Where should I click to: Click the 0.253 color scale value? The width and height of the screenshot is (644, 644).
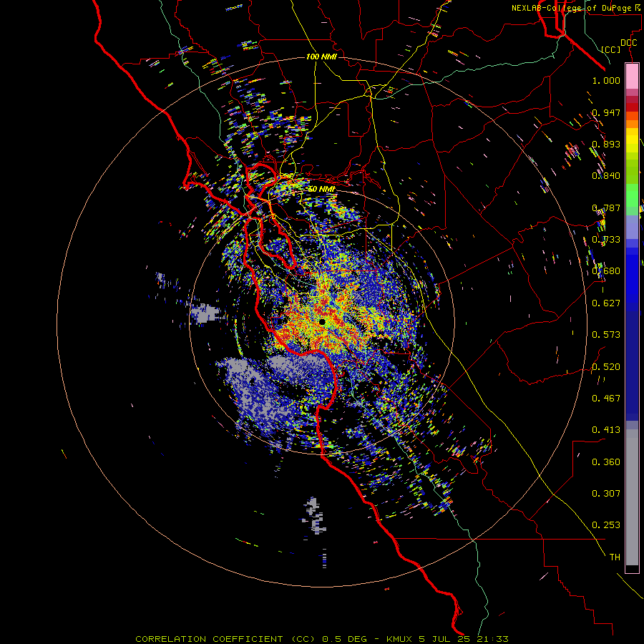[606, 525]
